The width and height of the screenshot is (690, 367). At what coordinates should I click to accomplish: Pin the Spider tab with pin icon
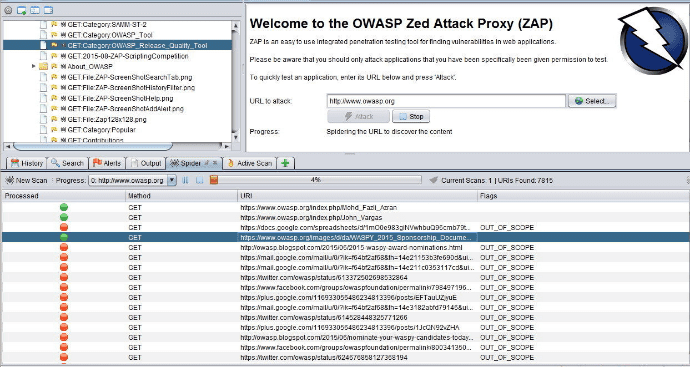coord(206,163)
